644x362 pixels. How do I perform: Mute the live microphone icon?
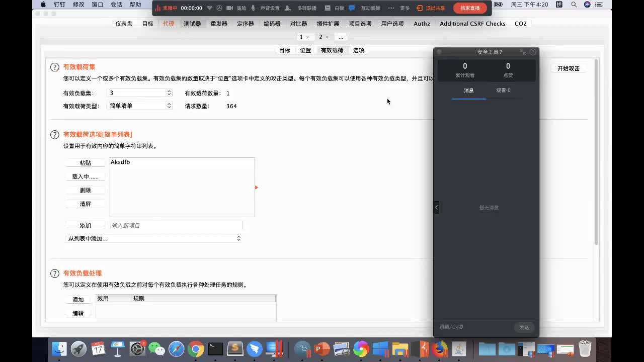coord(253,8)
